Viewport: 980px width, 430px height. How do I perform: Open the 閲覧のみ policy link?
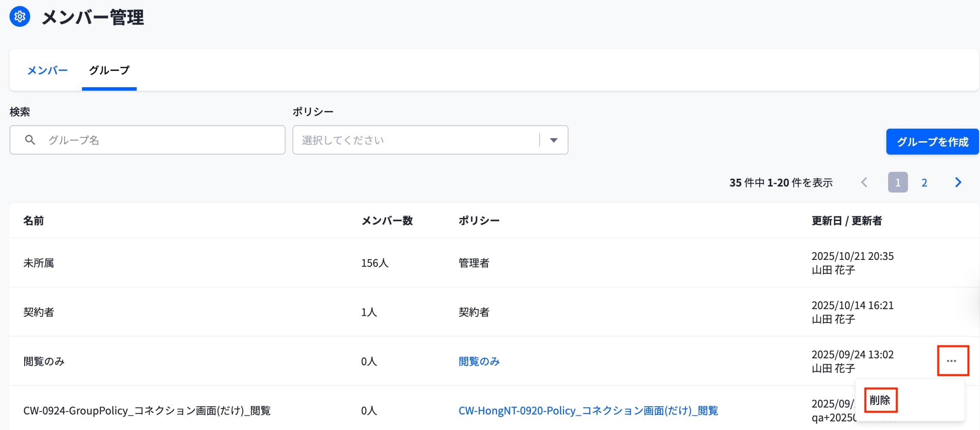pos(479,361)
